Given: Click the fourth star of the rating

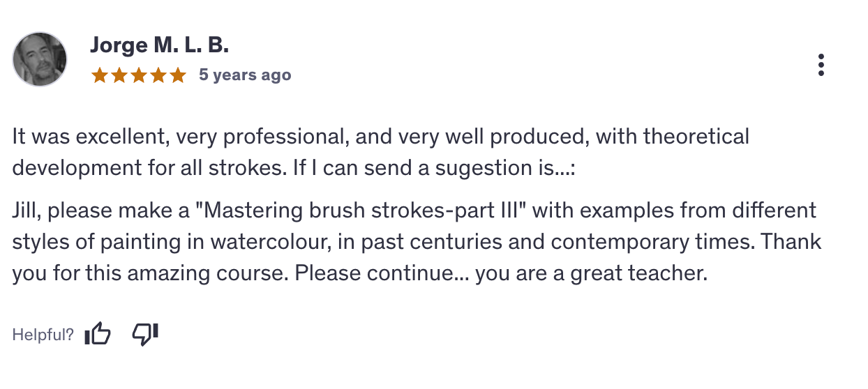Looking at the screenshot, I should pos(158,75).
